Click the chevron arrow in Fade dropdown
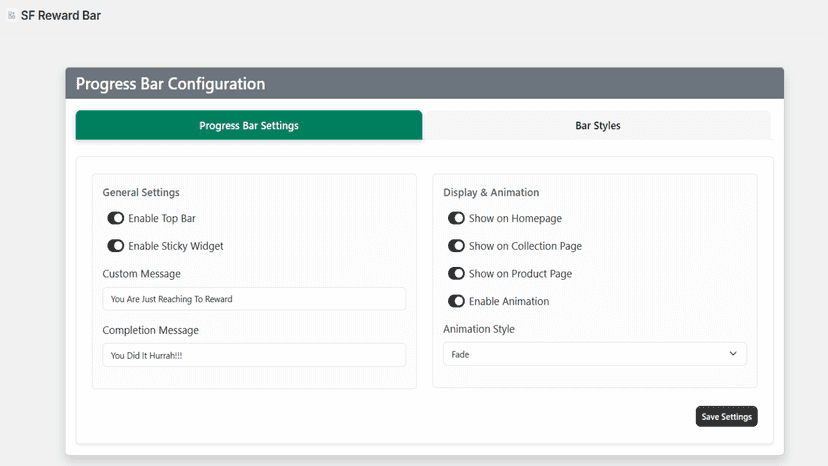 click(733, 353)
